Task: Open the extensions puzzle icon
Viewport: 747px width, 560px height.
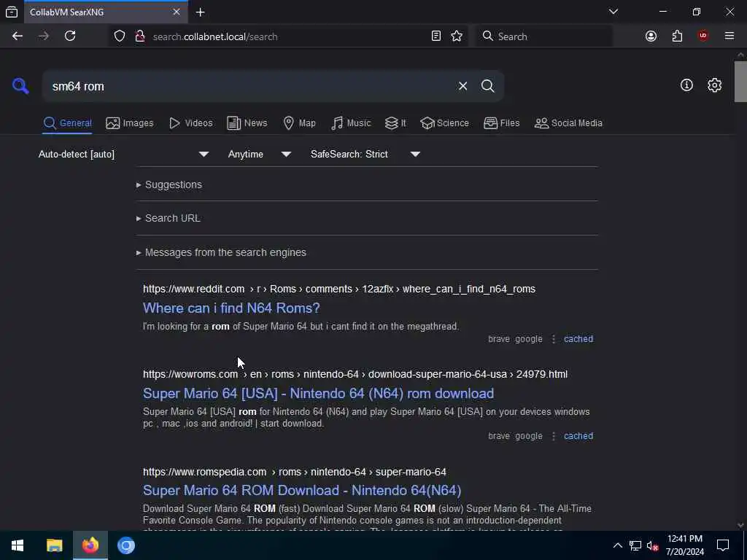Action: [x=677, y=36]
